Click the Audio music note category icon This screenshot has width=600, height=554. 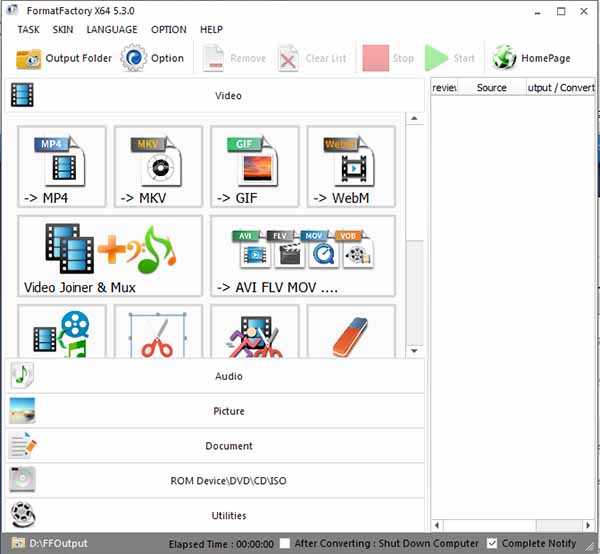point(22,375)
